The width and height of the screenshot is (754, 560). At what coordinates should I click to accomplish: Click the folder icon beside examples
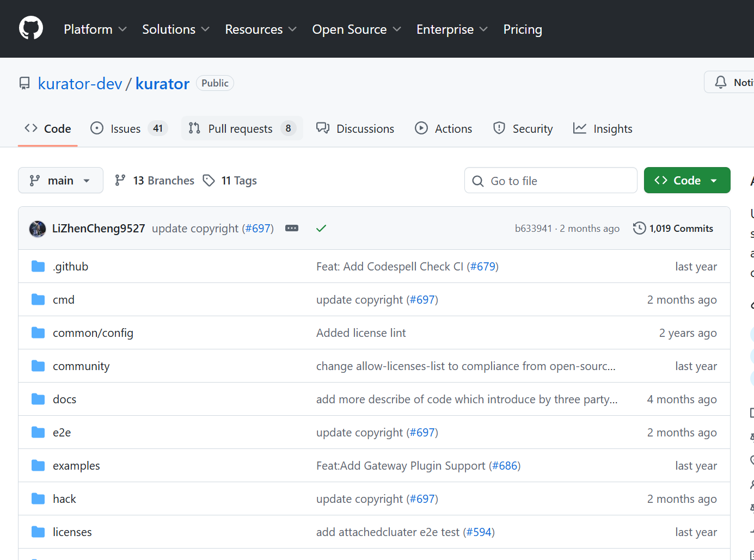[38, 465]
